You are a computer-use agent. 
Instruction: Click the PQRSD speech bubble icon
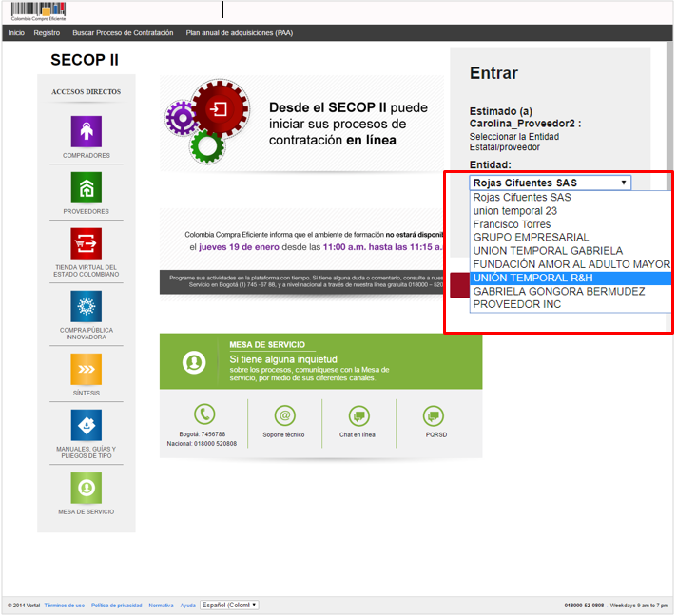(x=434, y=416)
